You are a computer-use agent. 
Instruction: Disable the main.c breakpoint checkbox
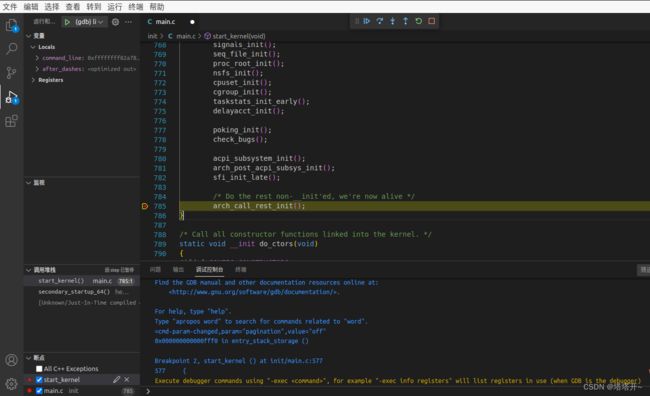39,391
